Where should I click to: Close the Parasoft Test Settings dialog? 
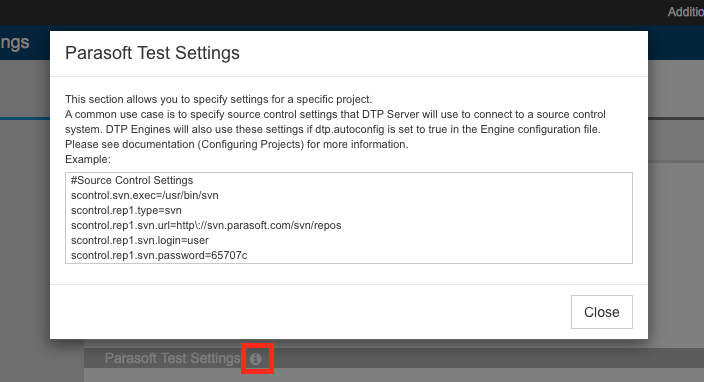602,312
